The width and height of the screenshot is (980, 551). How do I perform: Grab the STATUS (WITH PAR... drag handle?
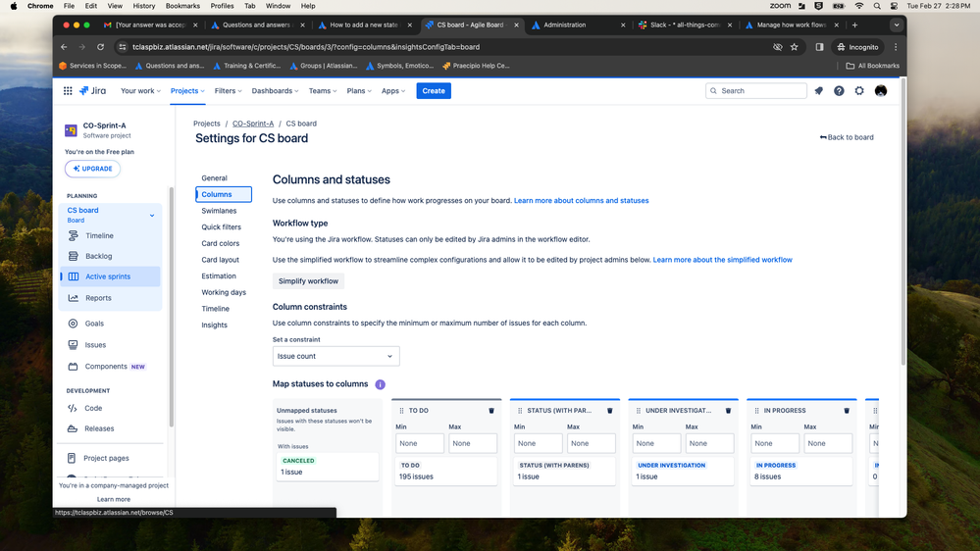click(x=520, y=411)
